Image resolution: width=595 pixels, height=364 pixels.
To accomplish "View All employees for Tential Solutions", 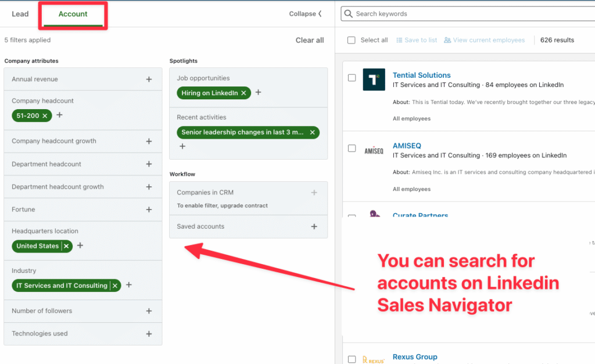I will click(411, 118).
